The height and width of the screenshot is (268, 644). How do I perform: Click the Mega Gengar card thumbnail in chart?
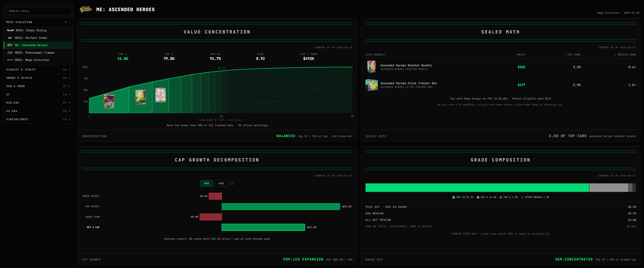109,101
